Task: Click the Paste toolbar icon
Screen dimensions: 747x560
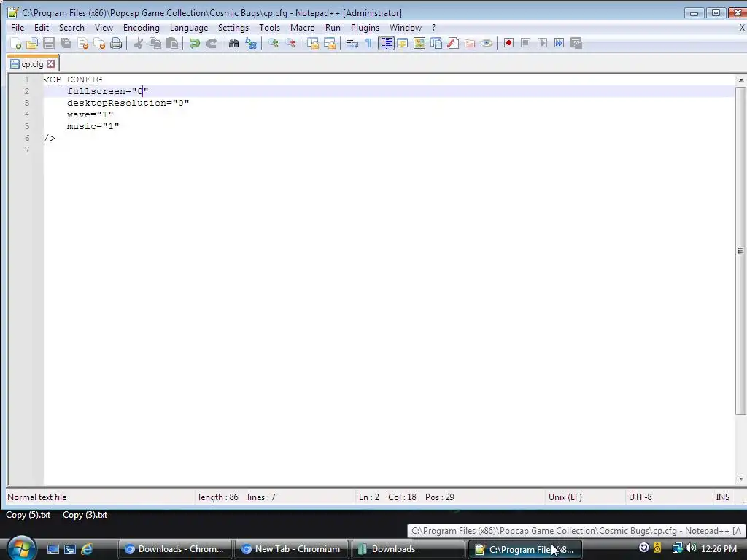Action: (x=172, y=43)
